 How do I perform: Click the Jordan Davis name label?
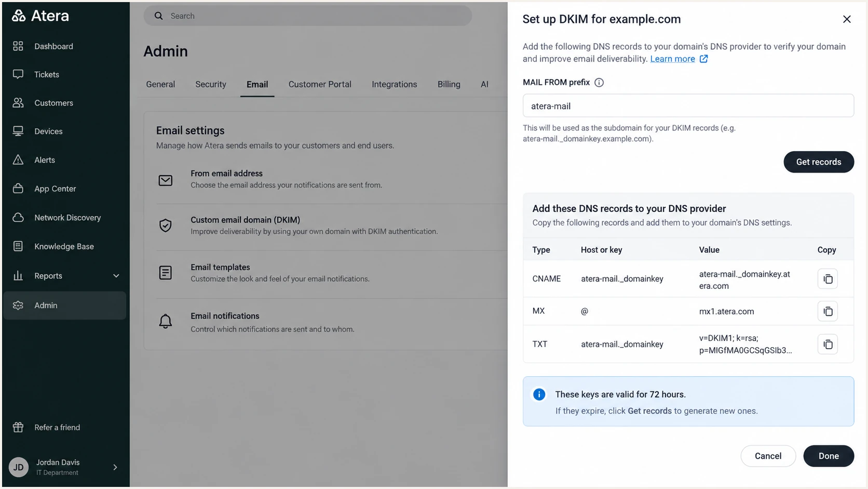coord(58,462)
